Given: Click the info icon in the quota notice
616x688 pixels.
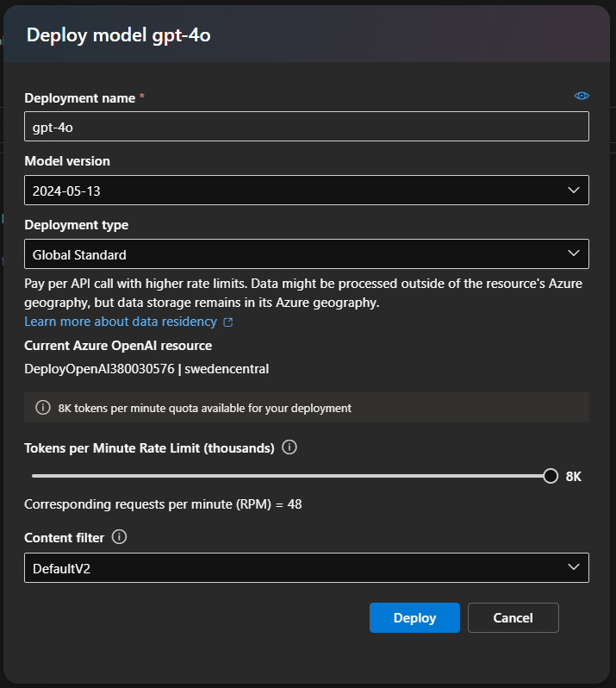Looking at the screenshot, I should coord(43,407).
